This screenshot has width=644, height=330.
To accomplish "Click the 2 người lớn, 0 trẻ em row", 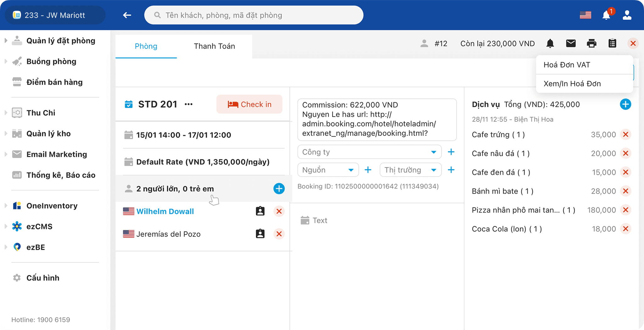I will tap(204, 188).
